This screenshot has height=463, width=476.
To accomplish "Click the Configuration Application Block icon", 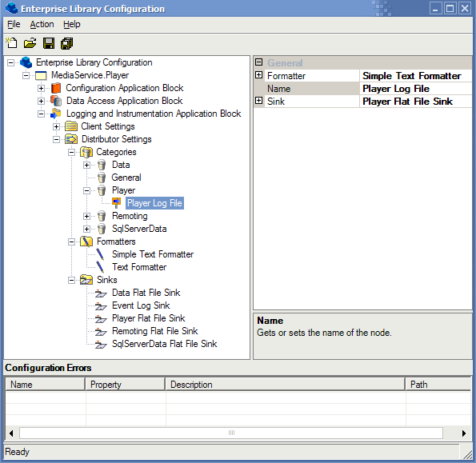I will [x=56, y=88].
